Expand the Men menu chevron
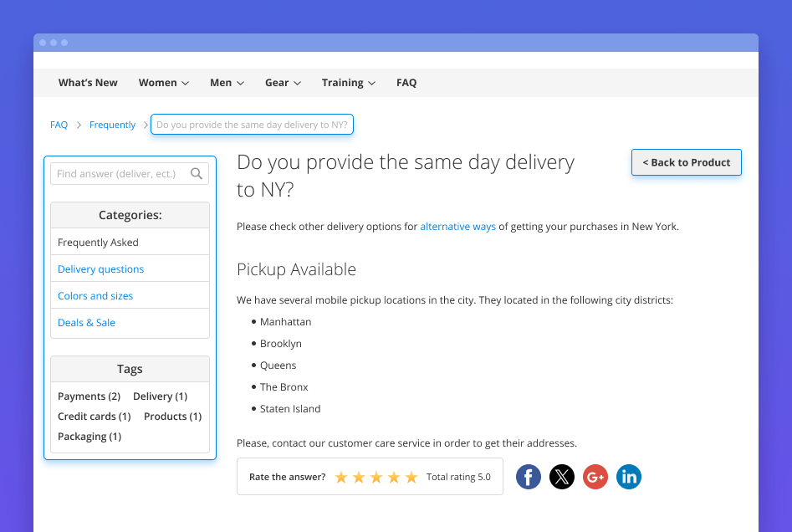The width and height of the screenshot is (792, 532). [x=240, y=84]
